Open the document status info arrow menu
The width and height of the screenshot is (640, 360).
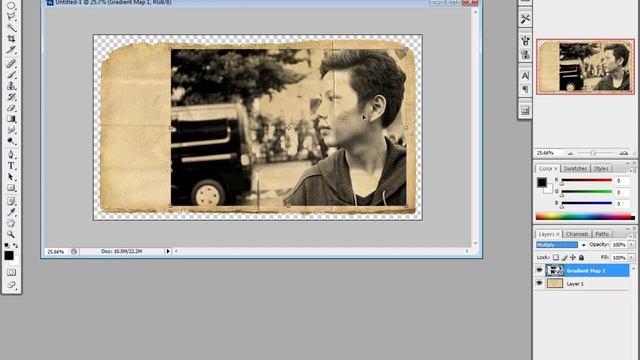[x=168, y=251]
